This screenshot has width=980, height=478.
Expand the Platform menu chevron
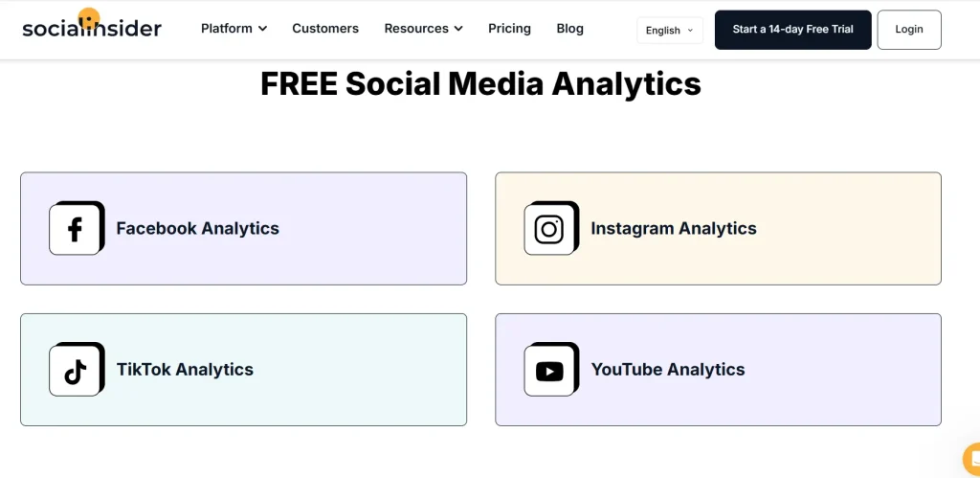(x=263, y=29)
